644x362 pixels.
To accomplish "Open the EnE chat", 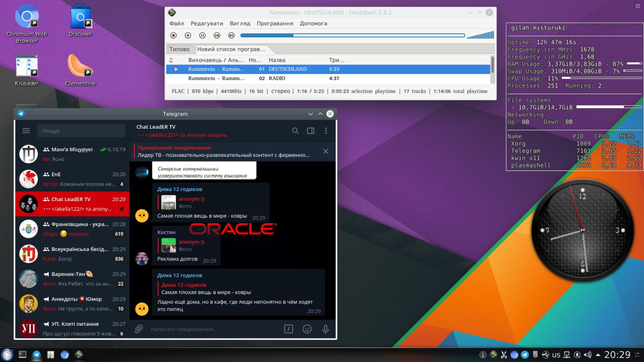I will [72, 179].
